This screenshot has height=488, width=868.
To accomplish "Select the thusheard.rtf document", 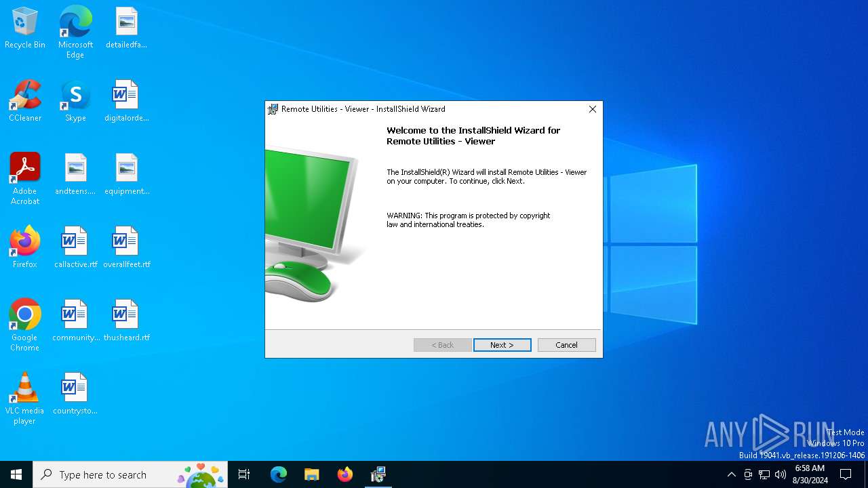I will coord(126,321).
